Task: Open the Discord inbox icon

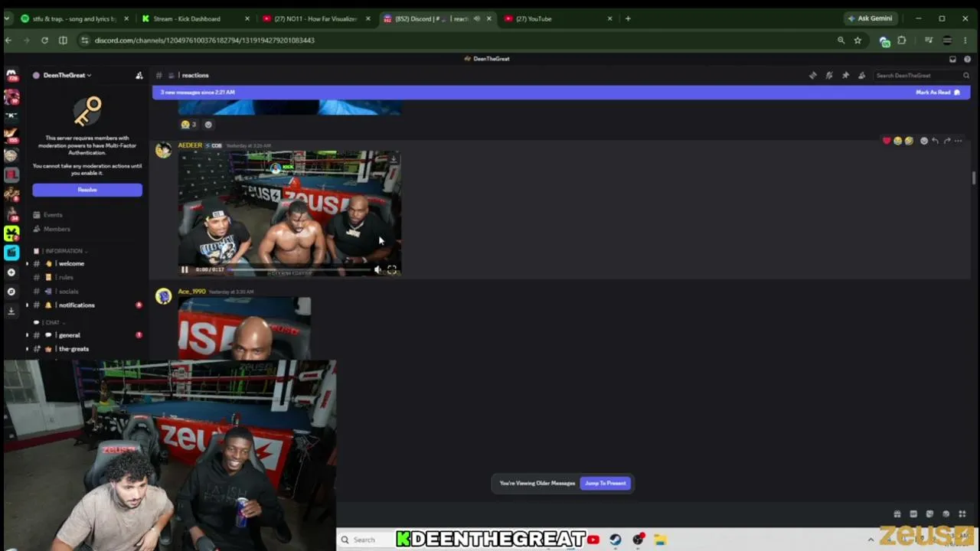Action: point(952,59)
